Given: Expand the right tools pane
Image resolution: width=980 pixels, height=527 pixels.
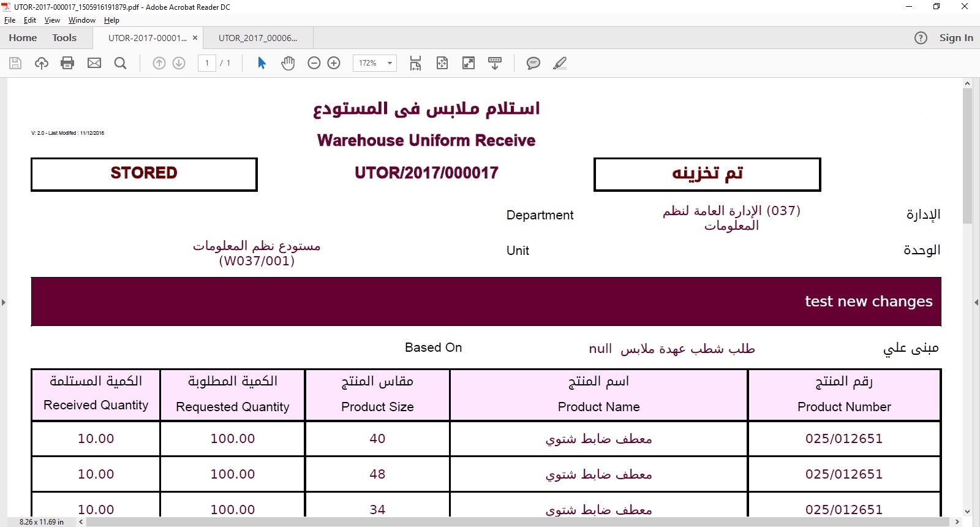Looking at the screenshot, I should 976,302.
